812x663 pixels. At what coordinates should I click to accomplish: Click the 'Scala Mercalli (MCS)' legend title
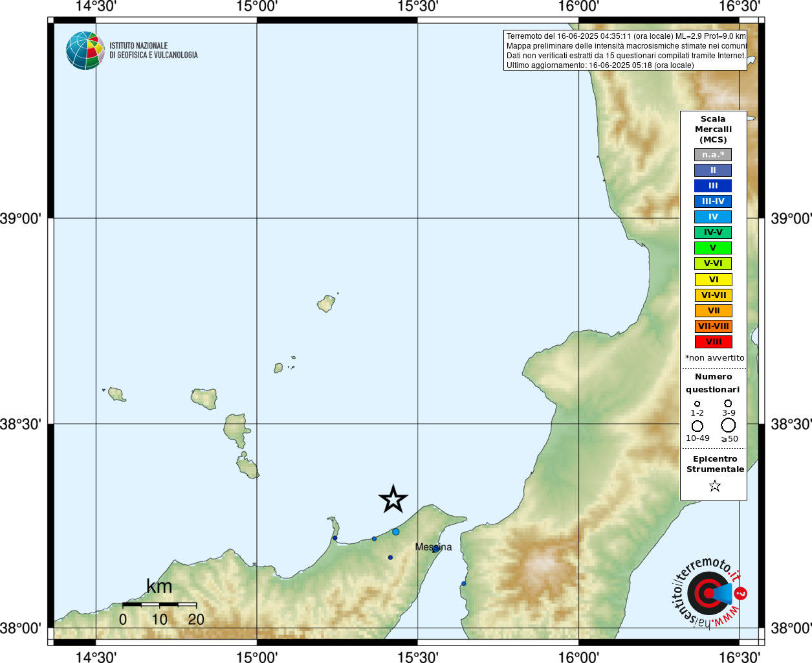713,129
